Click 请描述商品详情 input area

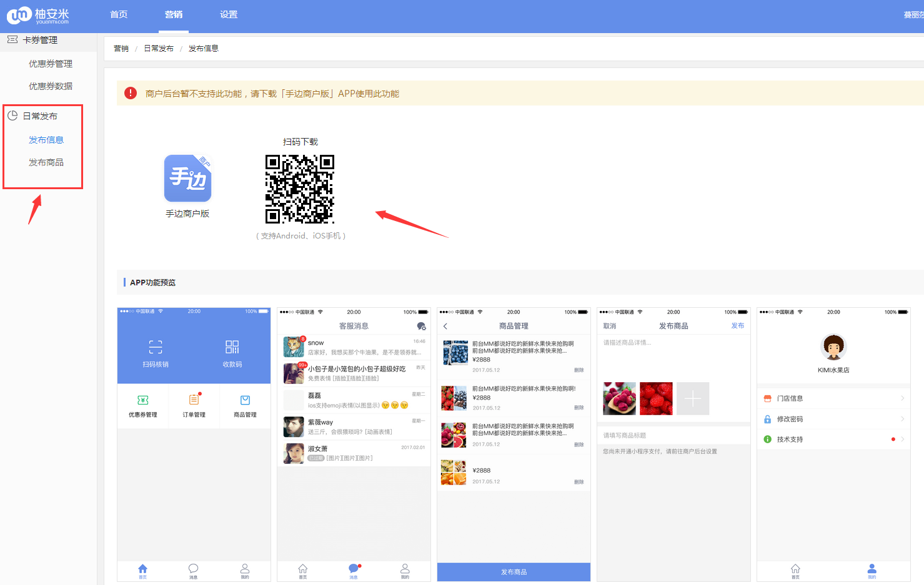[673, 356]
